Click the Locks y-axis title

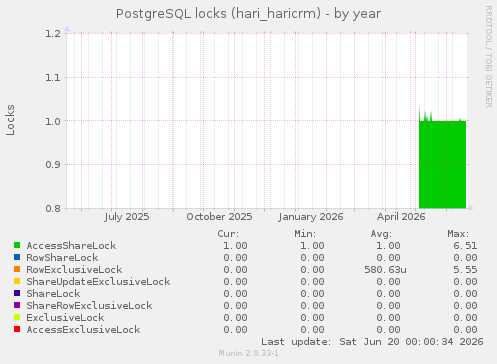(10, 120)
